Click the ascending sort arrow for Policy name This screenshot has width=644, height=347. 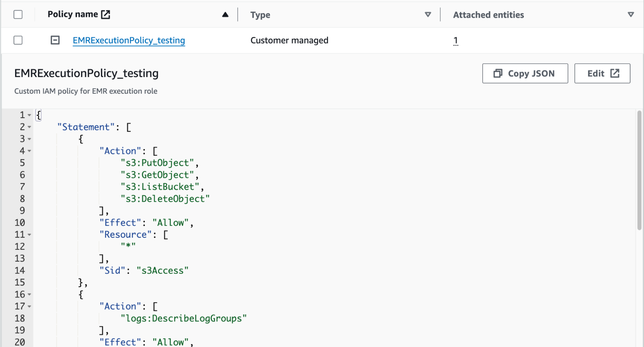[x=225, y=14]
